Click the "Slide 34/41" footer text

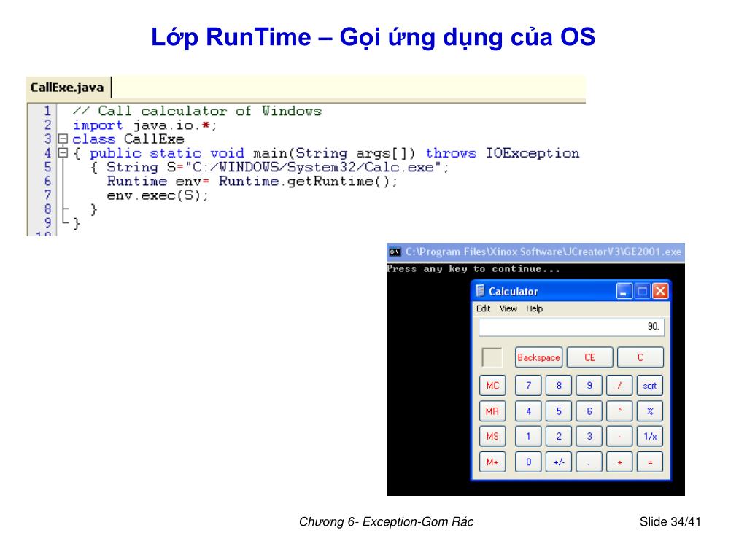point(670,522)
